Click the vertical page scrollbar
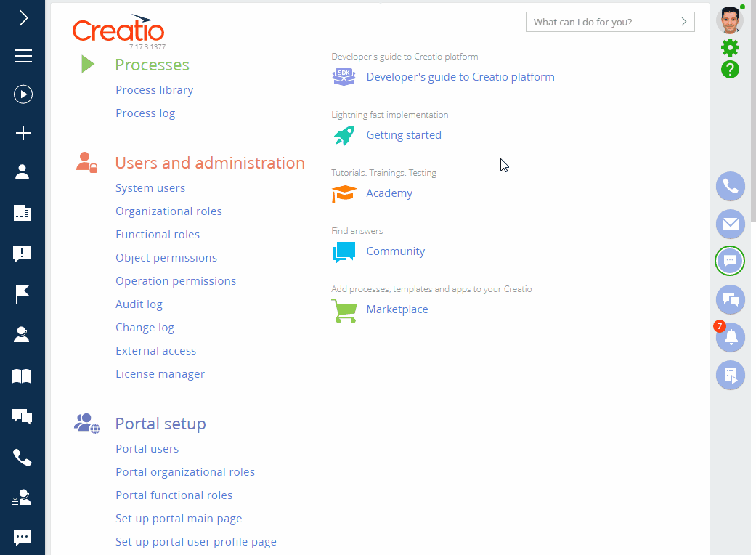The image size is (756, 555). coord(753,110)
